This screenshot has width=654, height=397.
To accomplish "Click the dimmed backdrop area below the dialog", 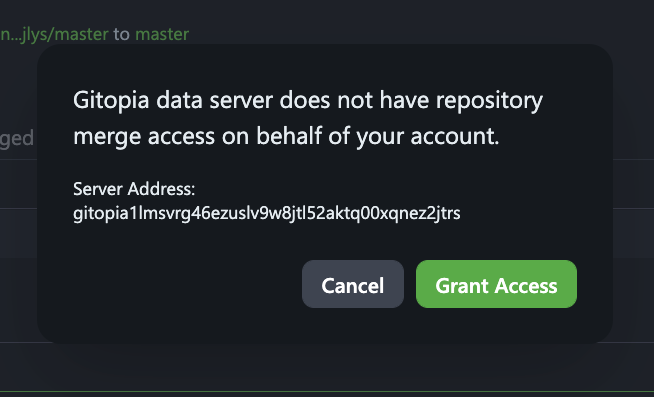I will tap(327, 367).
